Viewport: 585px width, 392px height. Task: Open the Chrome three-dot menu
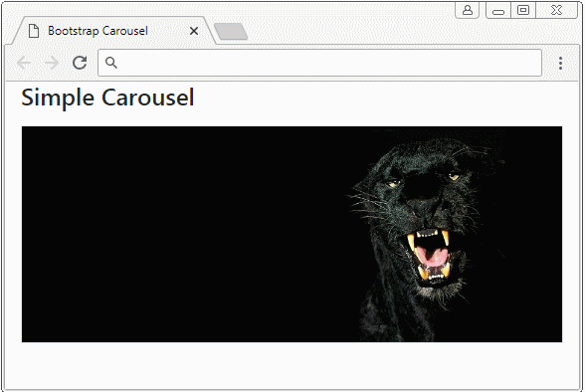(560, 63)
